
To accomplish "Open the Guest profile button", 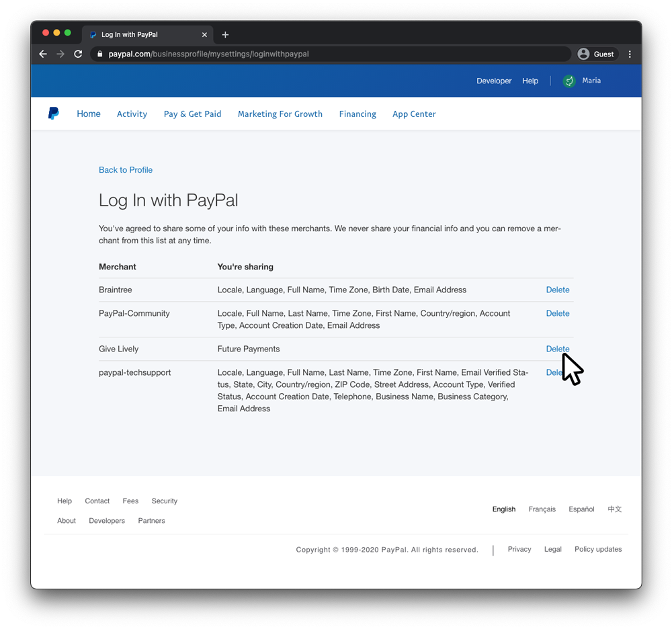I will coord(596,54).
